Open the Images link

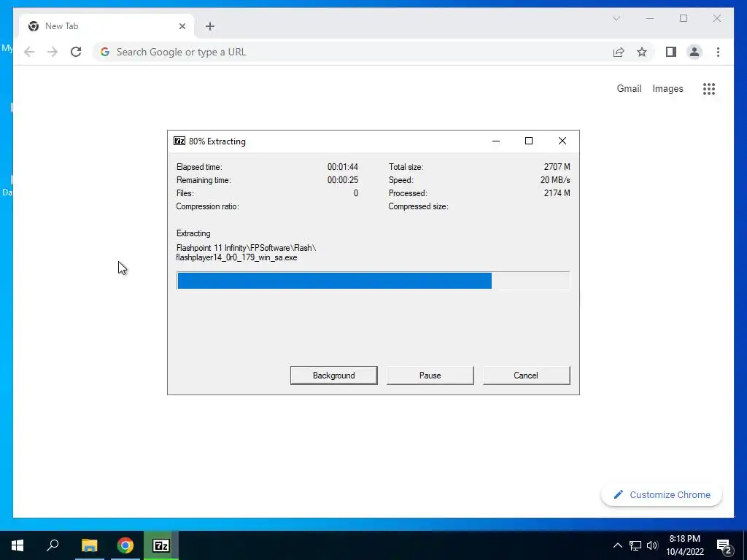tap(667, 88)
